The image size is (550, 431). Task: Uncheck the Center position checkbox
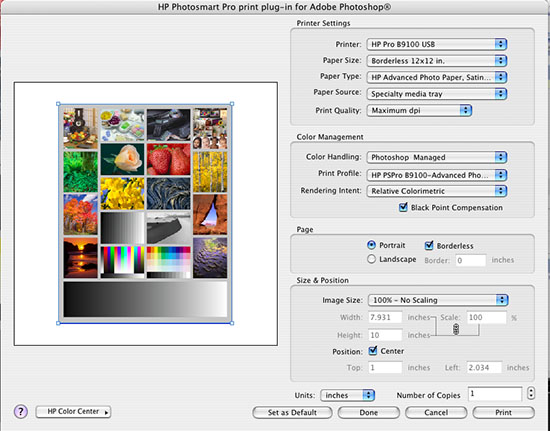pyautogui.click(x=373, y=351)
